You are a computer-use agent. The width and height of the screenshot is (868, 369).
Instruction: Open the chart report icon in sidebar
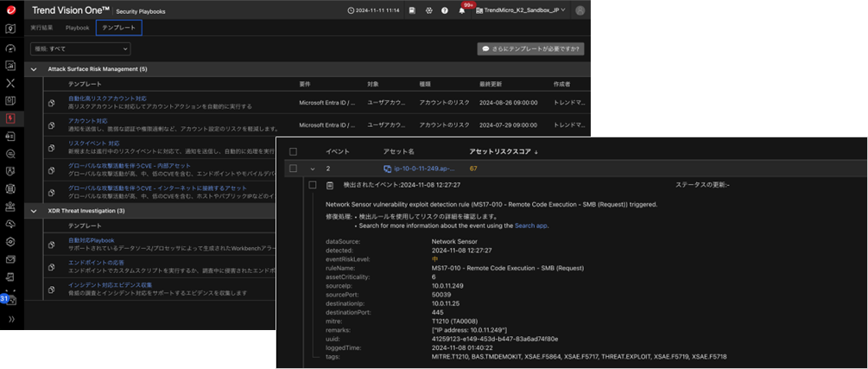(10, 66)
